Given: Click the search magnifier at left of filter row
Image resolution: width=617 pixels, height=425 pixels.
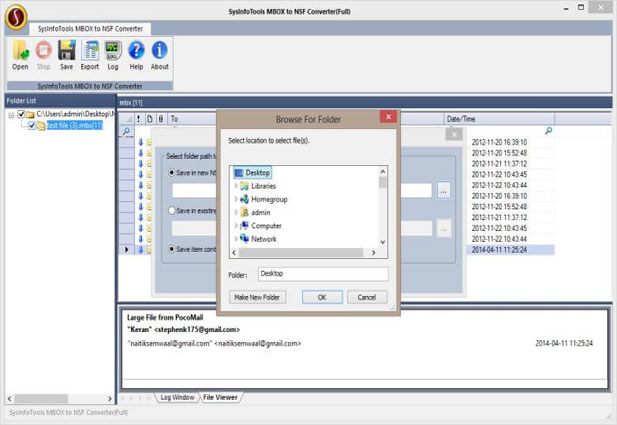Looking at the screenshot, I should 127,131.
